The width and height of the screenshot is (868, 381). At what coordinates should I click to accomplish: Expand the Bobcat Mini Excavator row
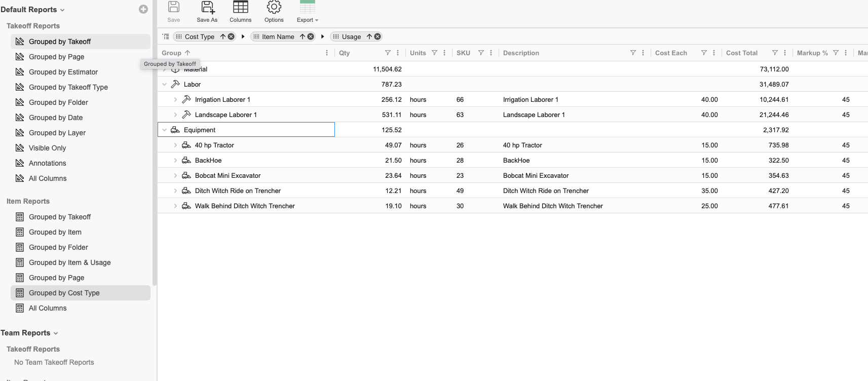[175, 175]
